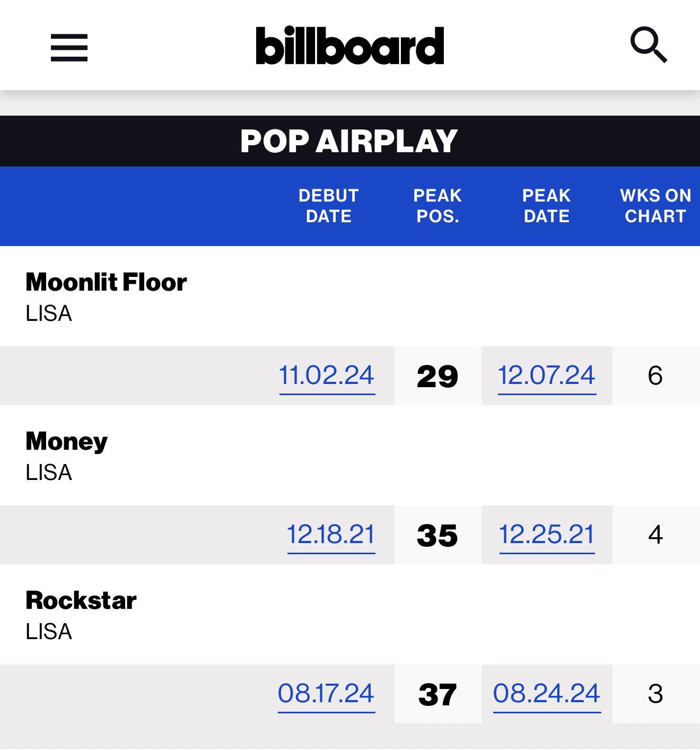
Task: Click Money peak position 35
Action: pos(437,536)
